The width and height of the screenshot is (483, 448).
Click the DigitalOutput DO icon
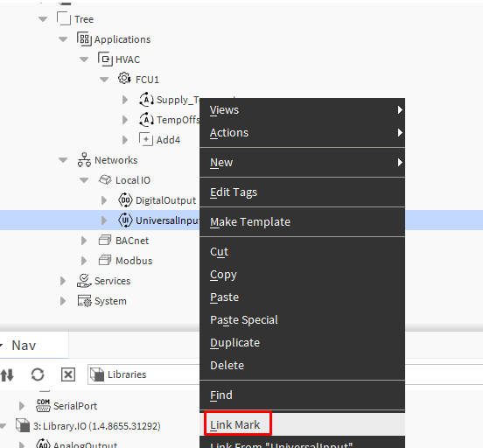pyautogui.click(x=125, y=200)
